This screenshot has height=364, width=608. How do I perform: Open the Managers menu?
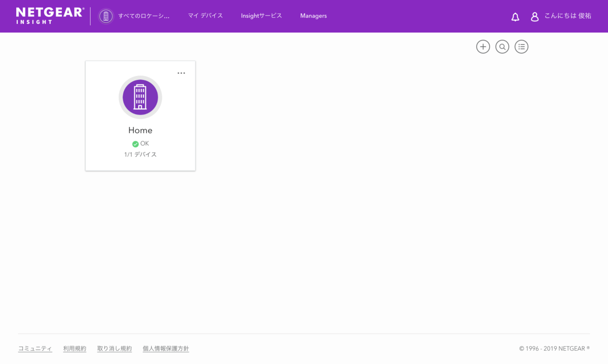(x=314, y=16)
